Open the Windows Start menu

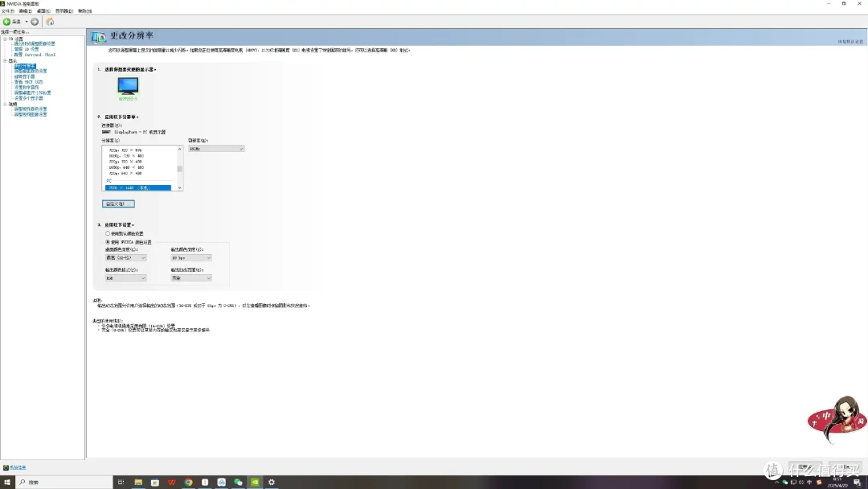coord(7,482)
